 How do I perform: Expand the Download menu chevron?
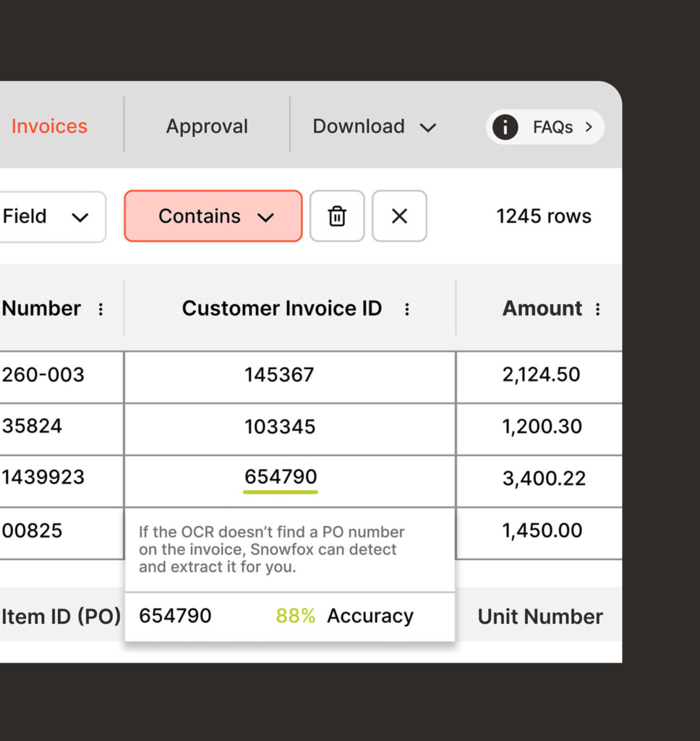428,128
